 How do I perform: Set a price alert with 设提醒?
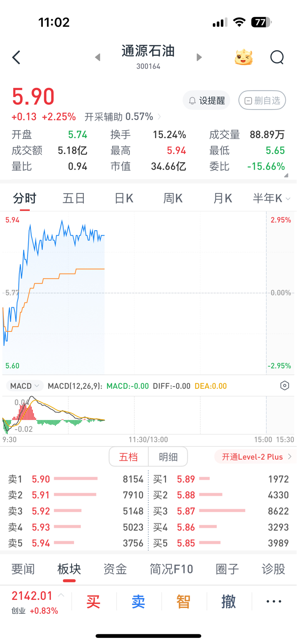[x=207, y=101]
